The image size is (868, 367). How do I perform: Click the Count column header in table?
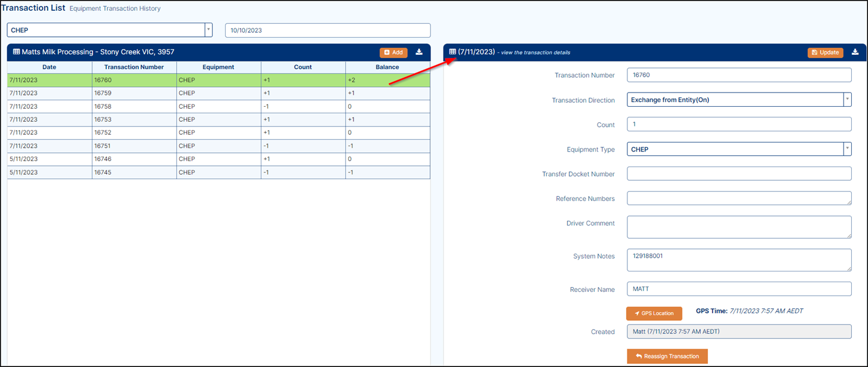(x=303, y=67)
